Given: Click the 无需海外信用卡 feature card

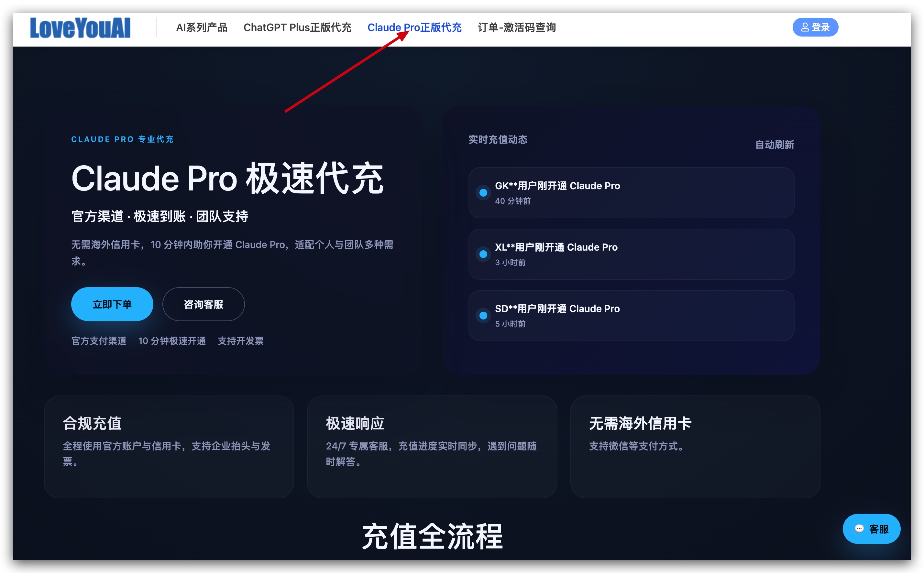Looking at the screenshot, I should 695,447.
